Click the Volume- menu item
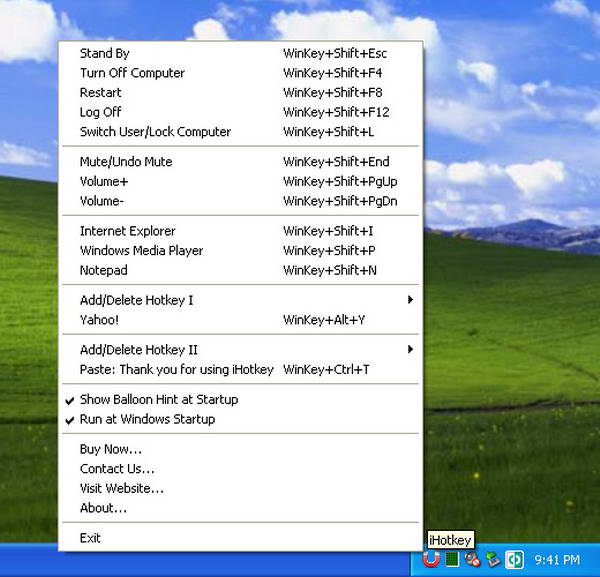Image resolution: width=600 pixels, height=577 pixels. (x=240, y=201)
